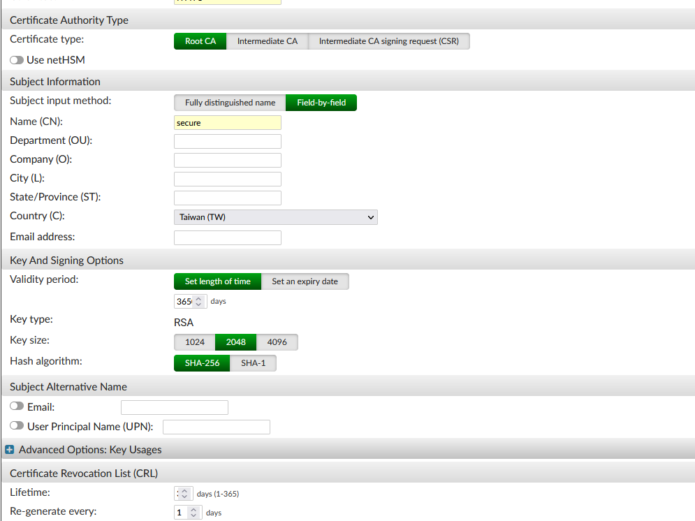Viewport: 695px width, 521px height.
Task: Open the Country (C) dropdown showing Taiwan
Action: tap(276, 217)
